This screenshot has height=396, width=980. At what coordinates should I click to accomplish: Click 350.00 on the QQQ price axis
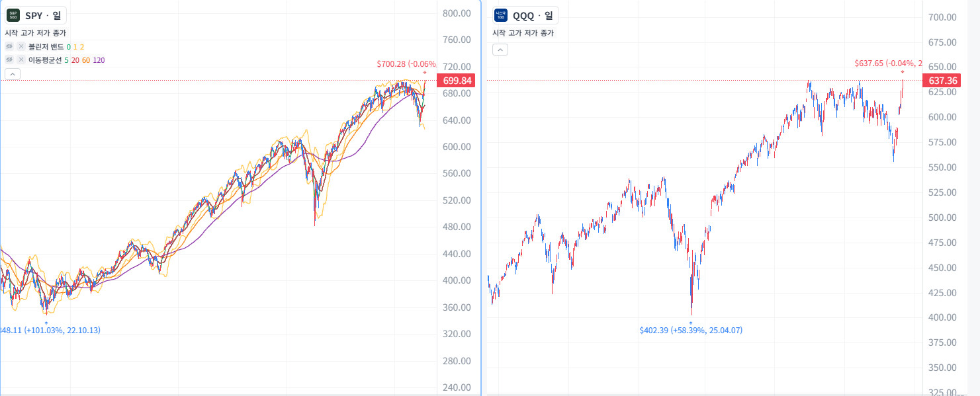pos(943,368)
